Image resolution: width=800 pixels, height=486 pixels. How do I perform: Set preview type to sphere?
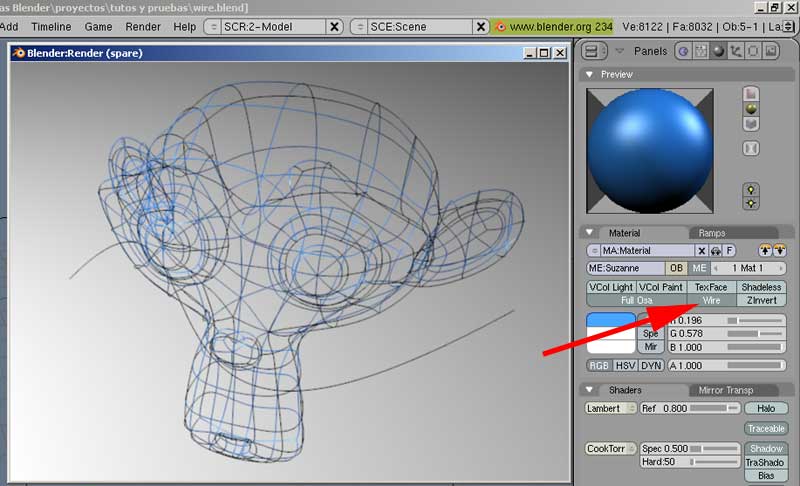pyautogui.click(x=751, y=109)
